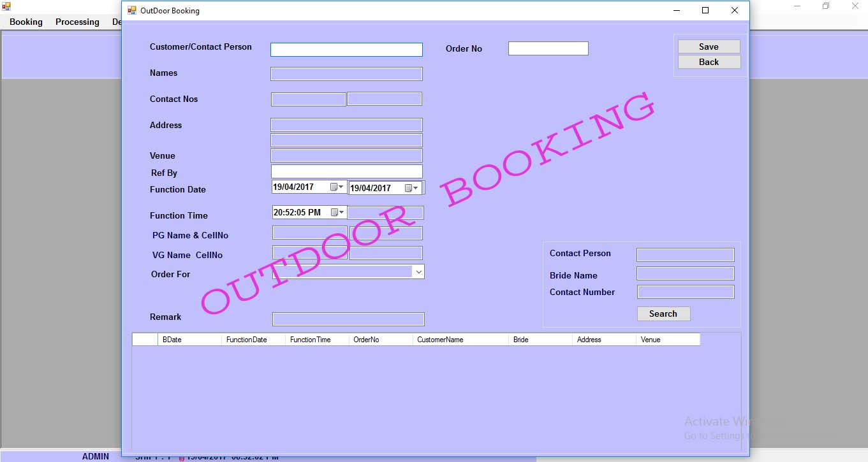Click main application icon in title bar
Viewport: 868px width, 462px height.
click(6, 6)
